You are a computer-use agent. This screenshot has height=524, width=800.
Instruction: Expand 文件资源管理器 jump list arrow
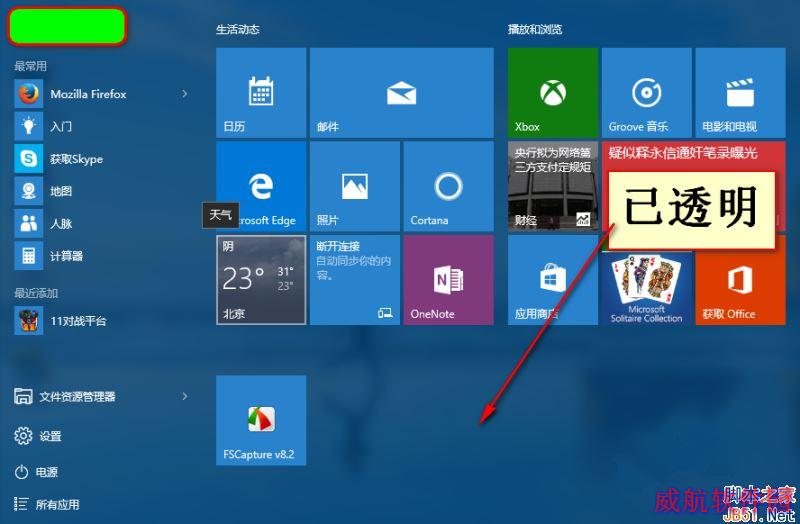tap(185, 396)
